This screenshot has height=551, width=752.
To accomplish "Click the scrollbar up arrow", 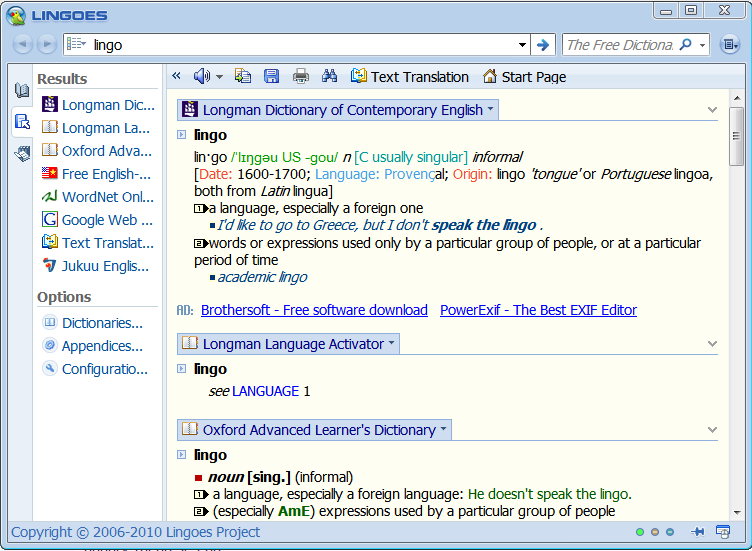I will coord(737,98).
